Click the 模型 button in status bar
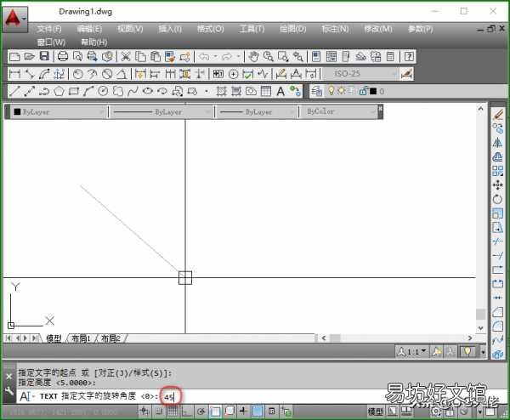This screenshot has height=420, width=510. (376, 411)
